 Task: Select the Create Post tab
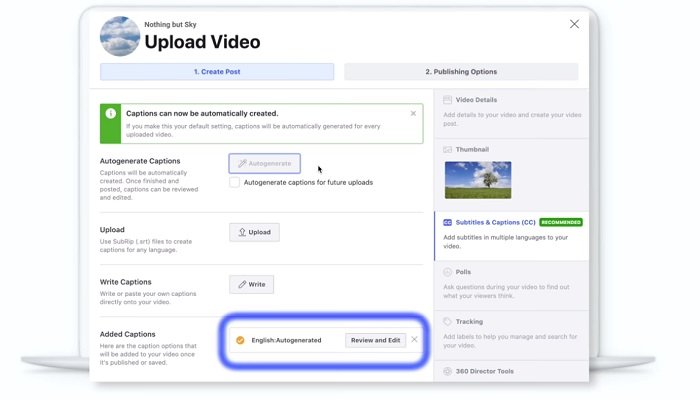(217, 72)
